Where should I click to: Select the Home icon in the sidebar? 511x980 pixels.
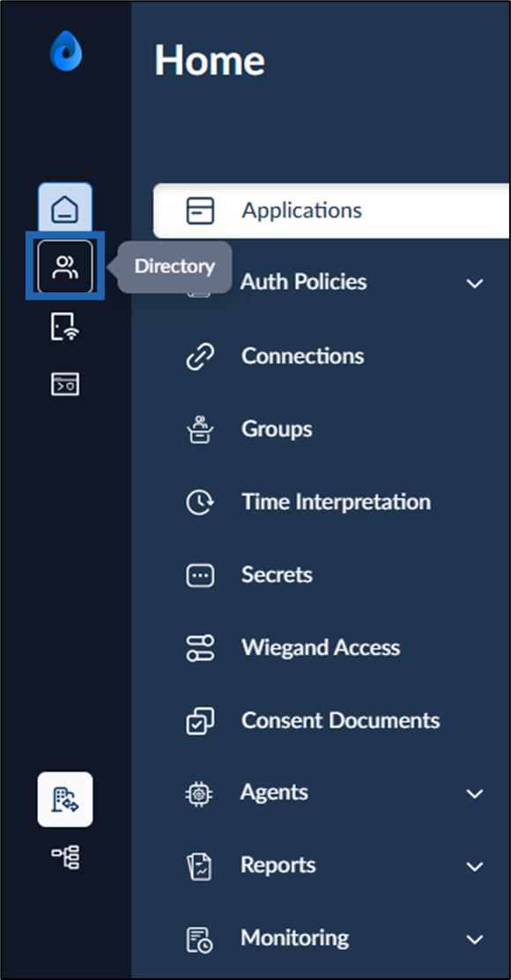point(65,208)
